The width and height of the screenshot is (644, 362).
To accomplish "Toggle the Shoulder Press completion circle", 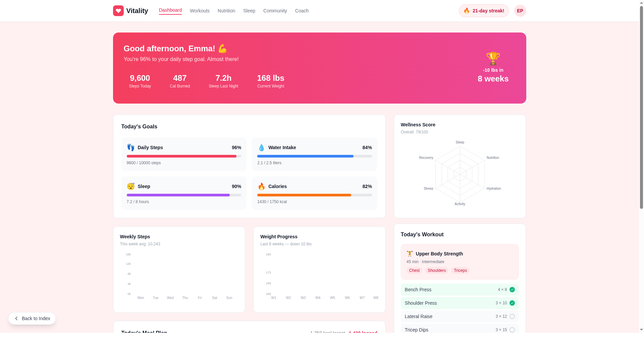I will (x=512, y=303).
